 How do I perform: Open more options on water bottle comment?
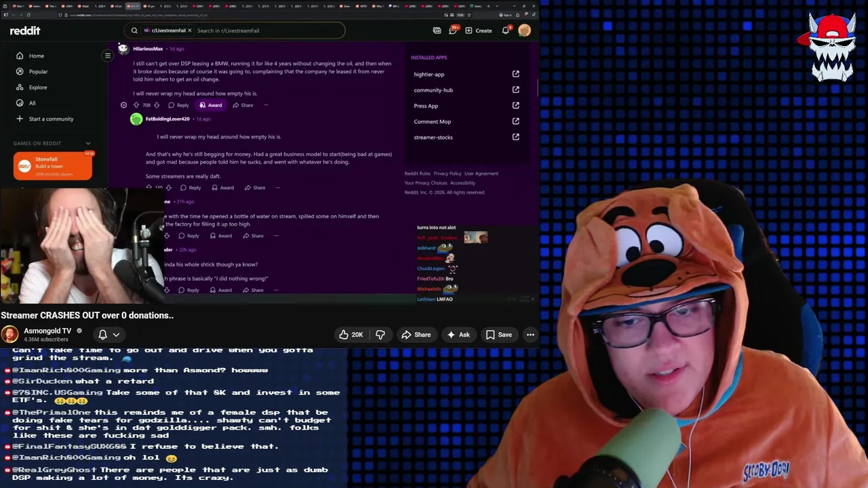click(x=276, y=236)
